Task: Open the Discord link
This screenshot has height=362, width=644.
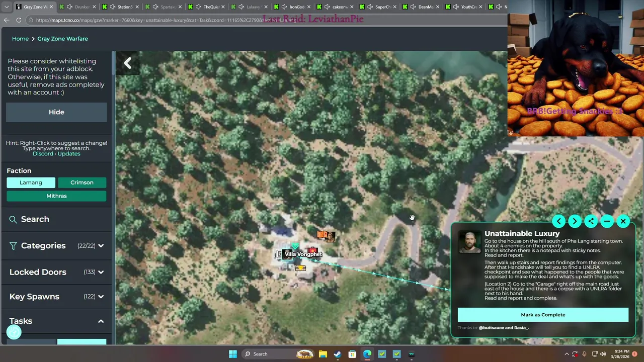Action: [43, 153]
